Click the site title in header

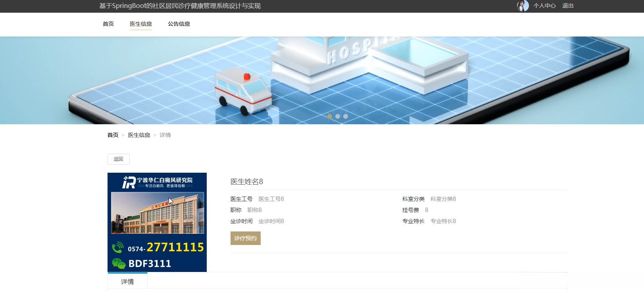pyautogui.click(x=180, y=6)
